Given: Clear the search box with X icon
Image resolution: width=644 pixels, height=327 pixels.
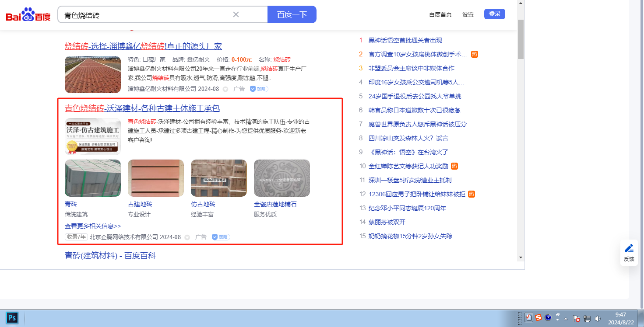Looking at the screenshot, I should (x=236, y=14).
